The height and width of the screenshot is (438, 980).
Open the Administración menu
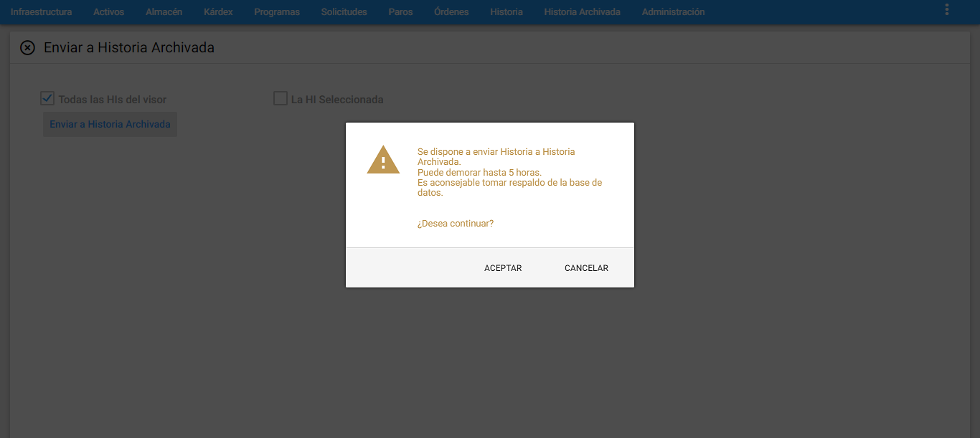(673, 12)
